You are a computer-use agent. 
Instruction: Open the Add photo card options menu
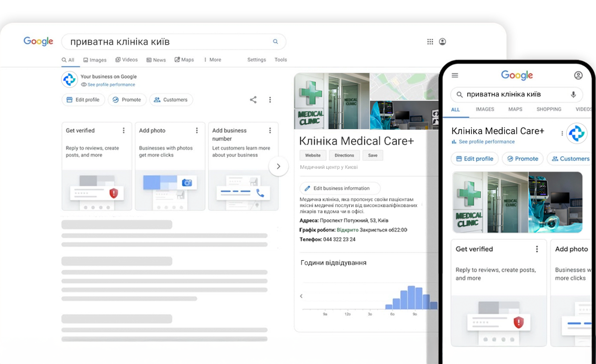(x=197, y=131)
